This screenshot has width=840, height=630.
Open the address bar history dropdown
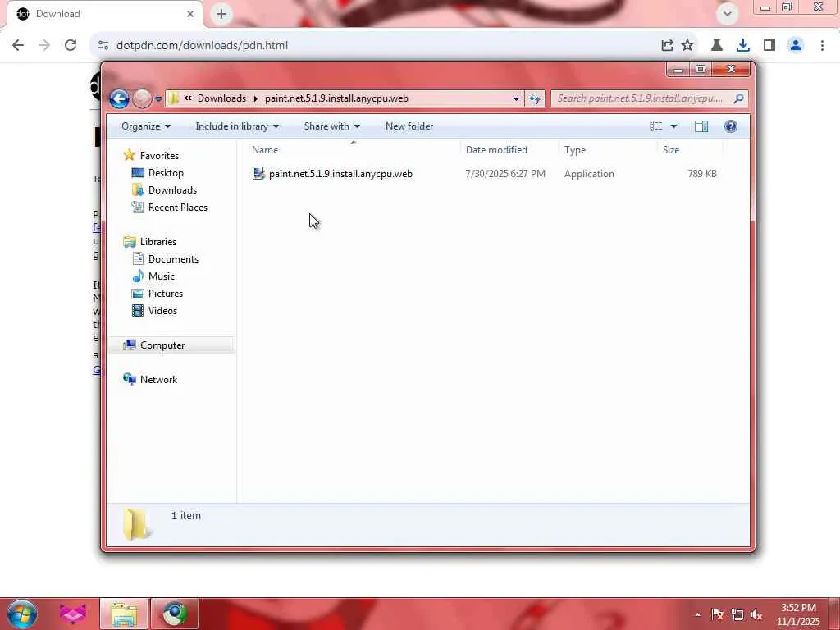516,98
